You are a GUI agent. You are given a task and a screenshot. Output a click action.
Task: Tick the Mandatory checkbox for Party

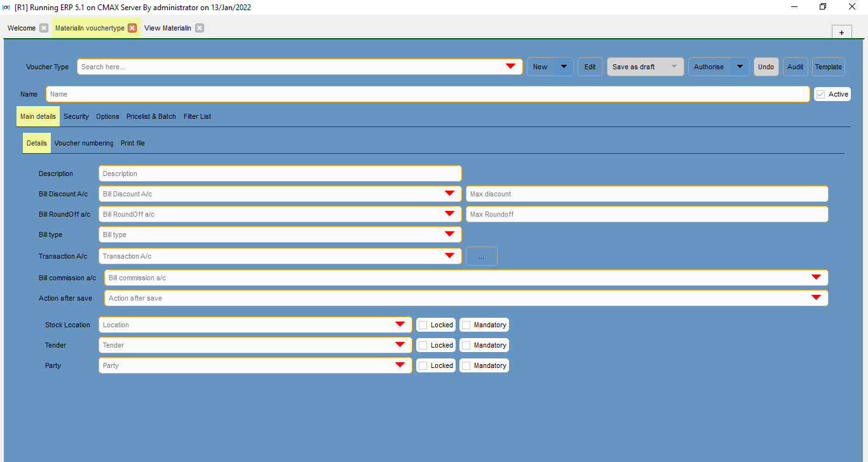coord(466,365)
